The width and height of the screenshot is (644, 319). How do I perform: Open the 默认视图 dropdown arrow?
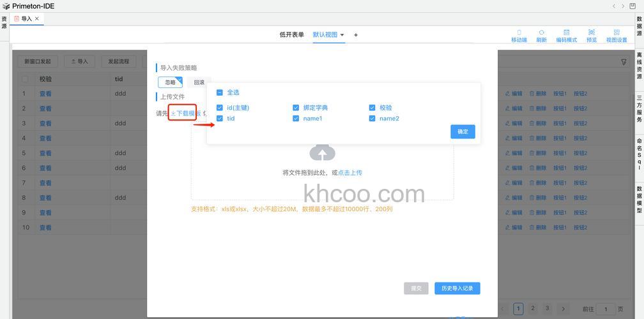coord(342,35)
